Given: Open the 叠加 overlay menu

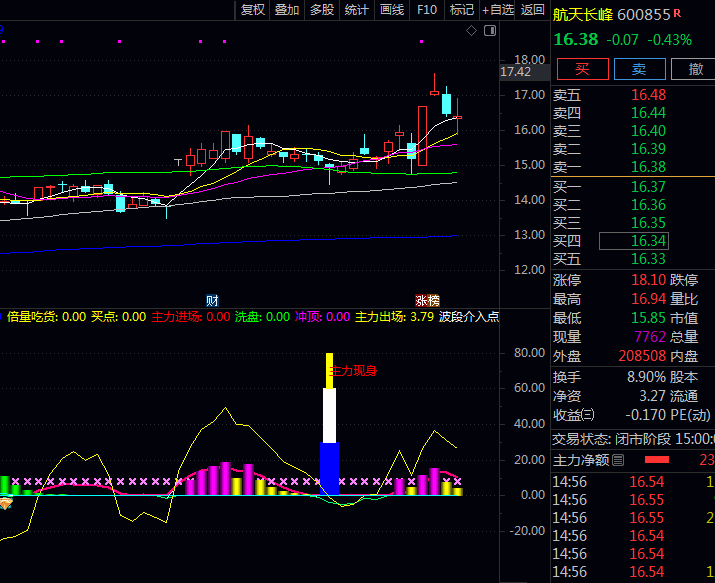Looking at the screenshot, I should tap(287, 10).
